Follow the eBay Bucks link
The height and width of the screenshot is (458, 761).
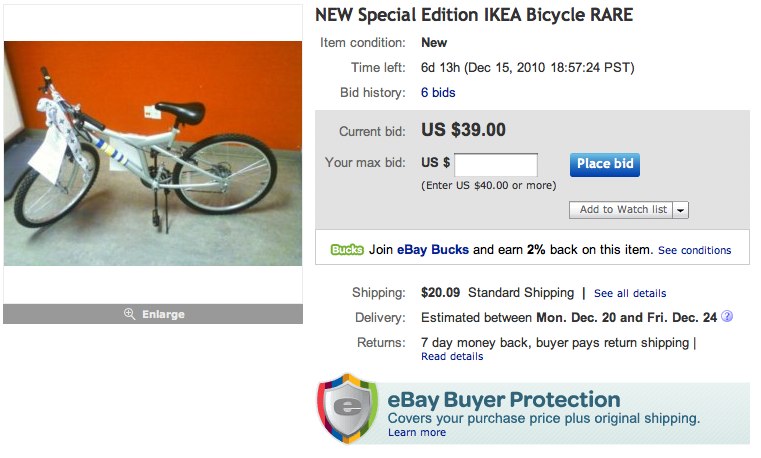(432, 250)
